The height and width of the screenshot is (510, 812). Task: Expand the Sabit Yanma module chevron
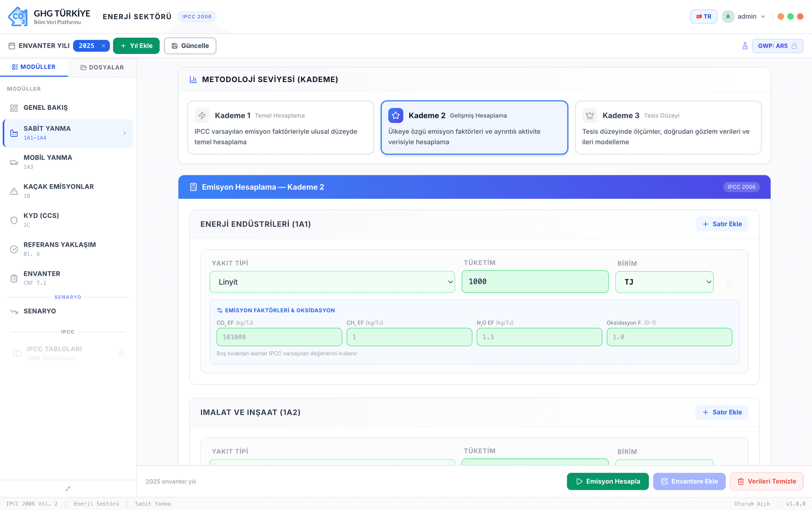point(125,133)
